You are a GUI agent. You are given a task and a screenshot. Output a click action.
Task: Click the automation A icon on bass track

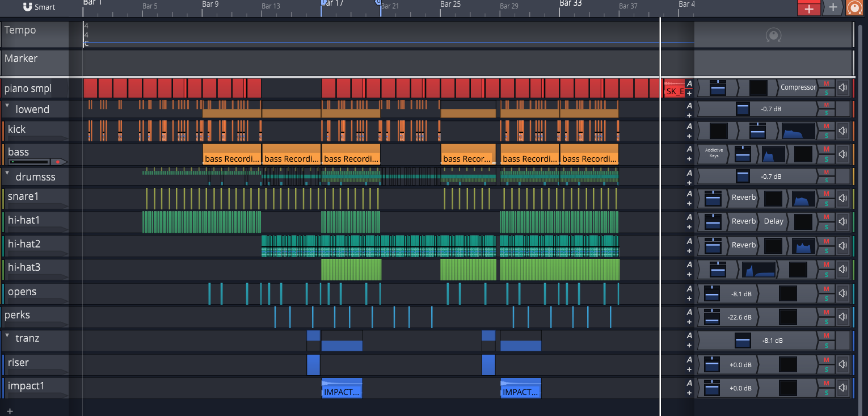pyautogui.click(x=689, y=149)
